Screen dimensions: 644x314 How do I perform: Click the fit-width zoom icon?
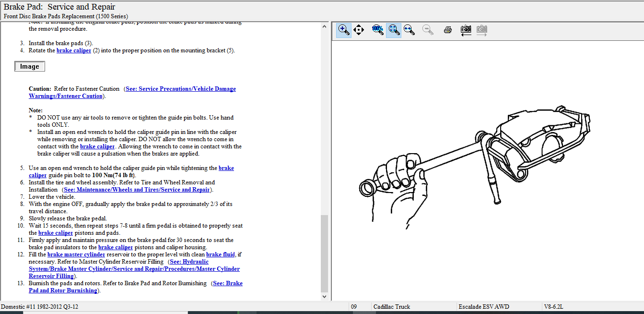(x=409, y=30)
